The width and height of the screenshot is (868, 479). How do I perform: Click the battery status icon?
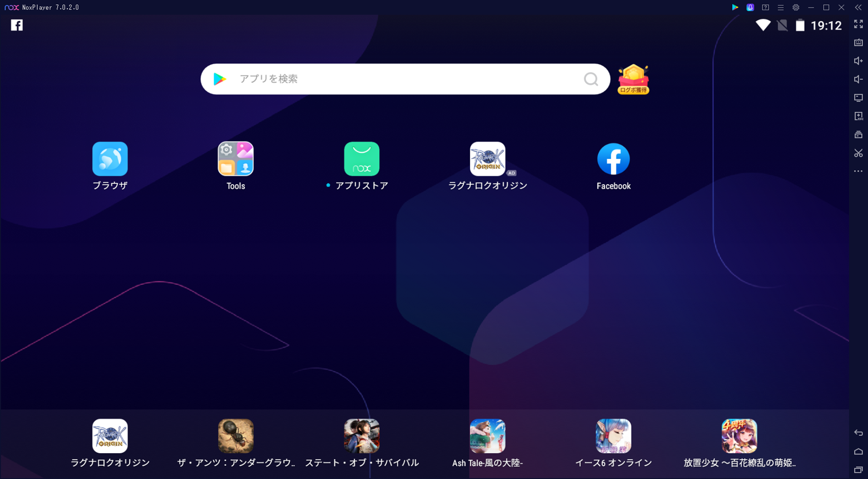tap(800, 25)
